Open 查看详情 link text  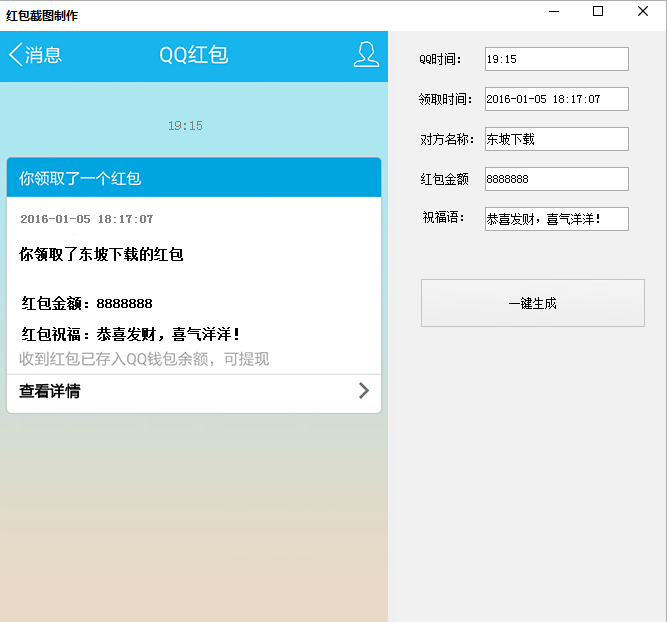[x=50, y=391]
